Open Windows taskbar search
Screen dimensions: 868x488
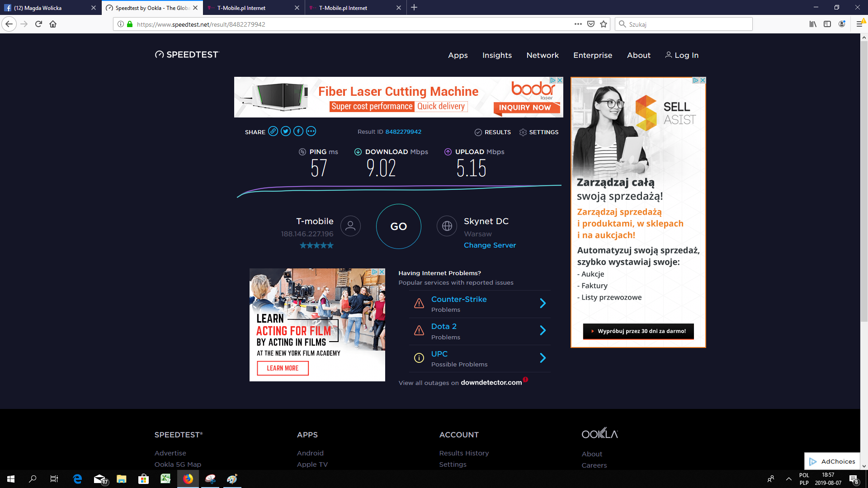click(33, 479)
